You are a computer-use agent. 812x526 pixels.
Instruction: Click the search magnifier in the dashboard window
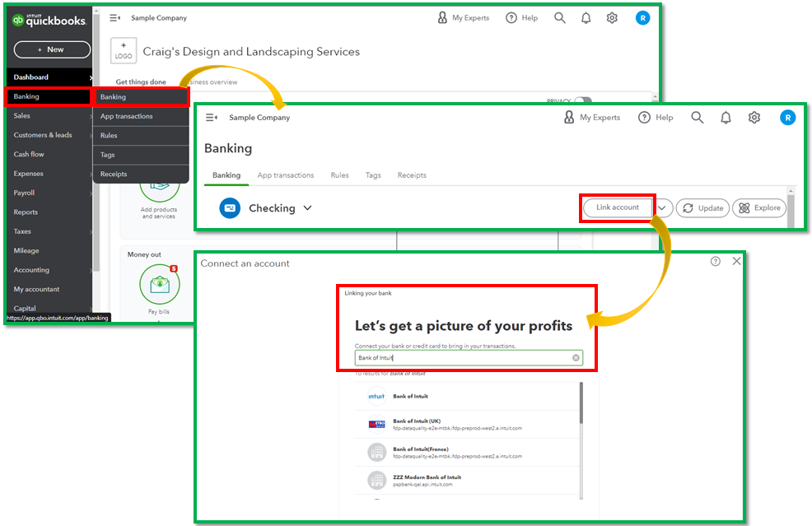[x=560, y=17]
